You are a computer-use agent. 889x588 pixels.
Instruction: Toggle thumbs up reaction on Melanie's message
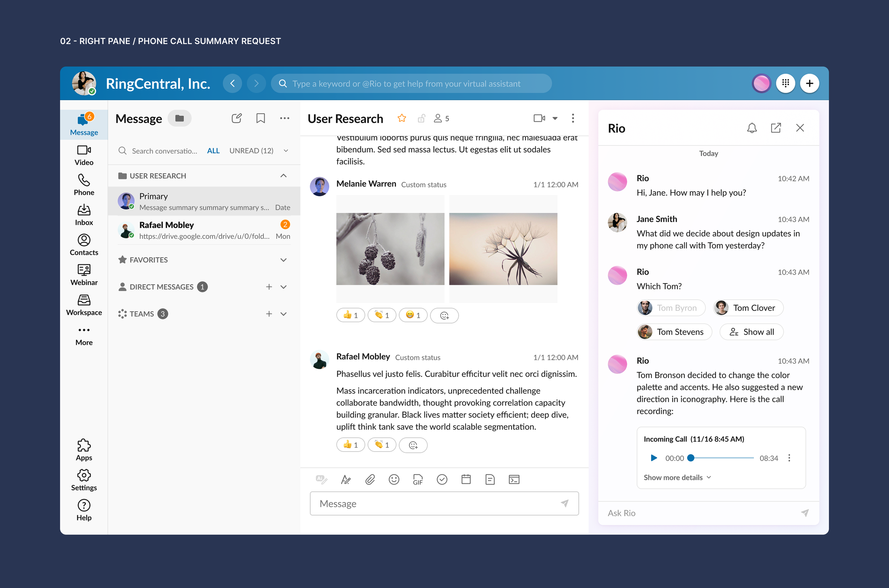350,315
